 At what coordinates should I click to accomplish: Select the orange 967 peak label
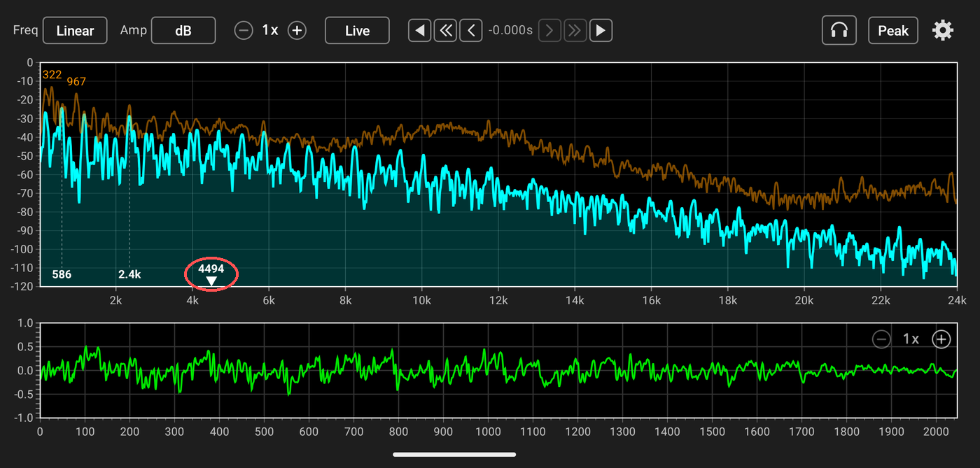[x=76, y=82]
